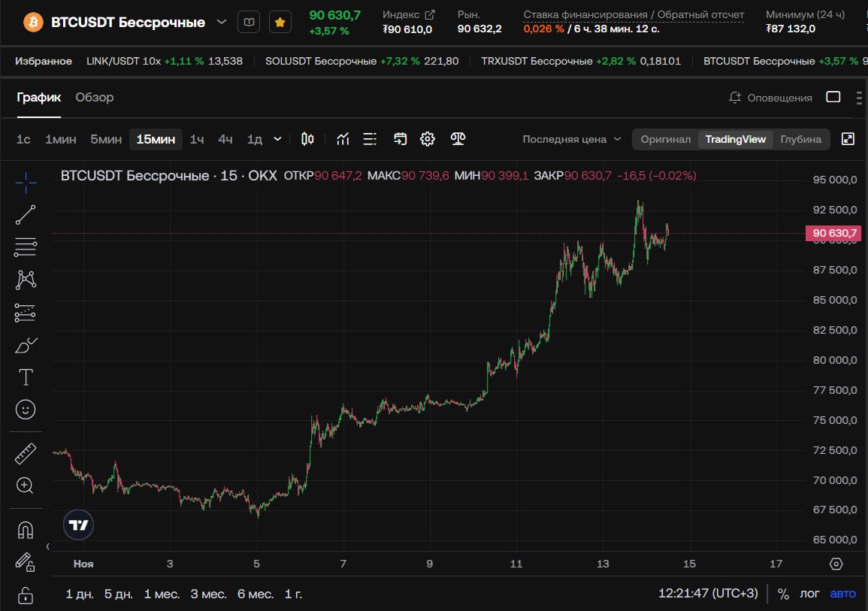The image size is (868, 611).
Task: Open the long position forecasting tool
Action: [x=26, y=313]
